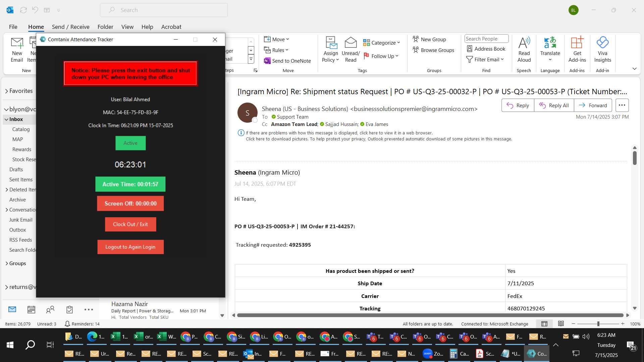Click Forward button
Image resolution: width=644 pixels, height=362 pixels.
(593, 105)
